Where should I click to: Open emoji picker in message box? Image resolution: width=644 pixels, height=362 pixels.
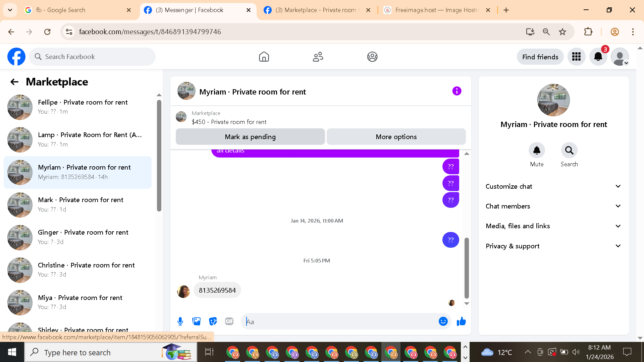pyautogui.click(x=443, y=321)
